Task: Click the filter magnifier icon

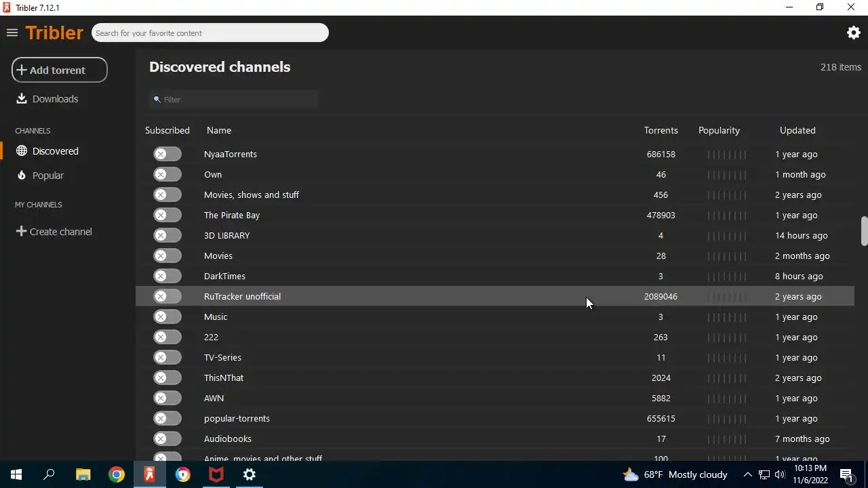Action: (x=157, y=100)
